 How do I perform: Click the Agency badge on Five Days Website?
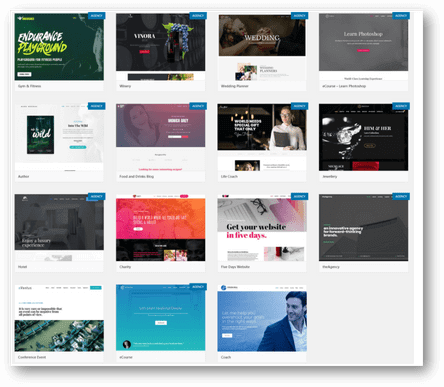[x=299, y=196]
